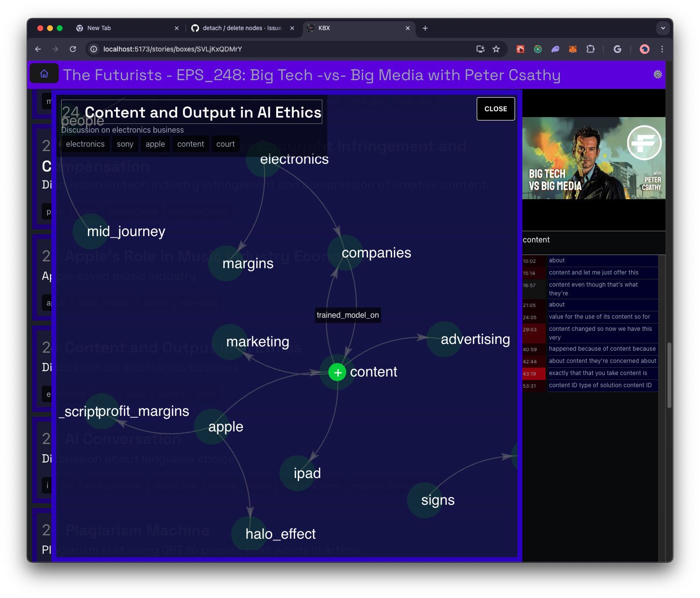Viewport: 700px width, 598px height.
Task: Click the red dice extension icon
Action: (520, 49)
